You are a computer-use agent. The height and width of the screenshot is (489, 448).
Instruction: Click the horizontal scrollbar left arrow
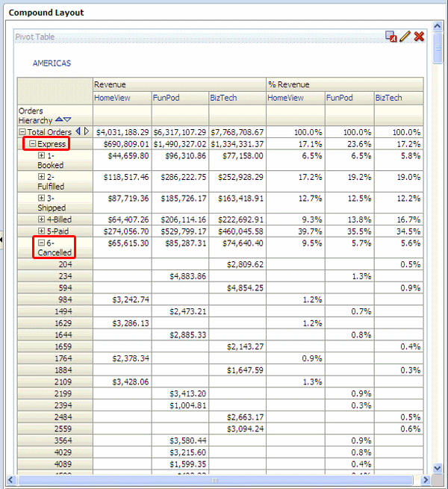pos(11,479)
